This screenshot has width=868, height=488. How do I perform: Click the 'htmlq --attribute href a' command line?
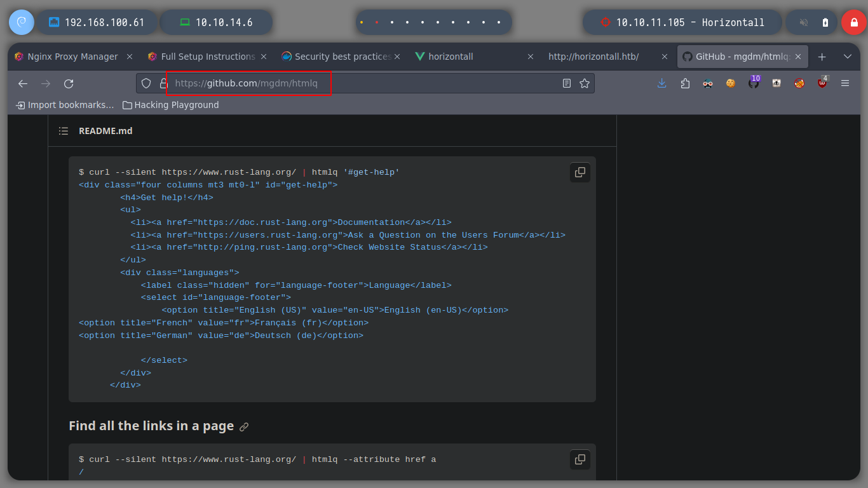[x=257, y=459]
